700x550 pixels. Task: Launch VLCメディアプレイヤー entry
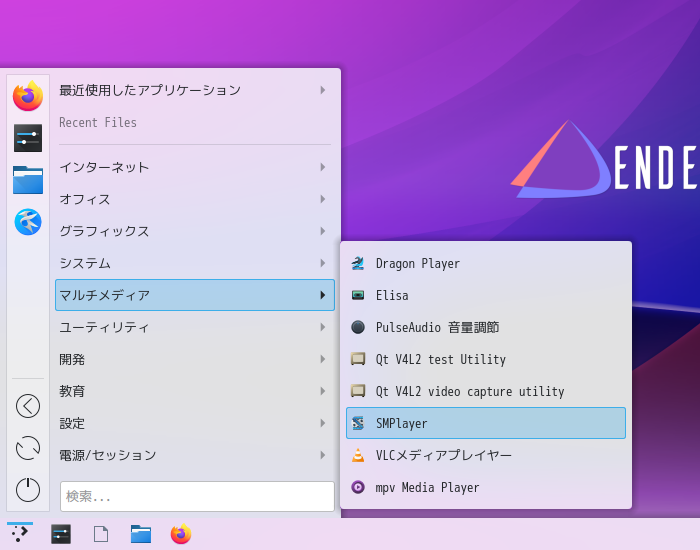click(486, 455)
